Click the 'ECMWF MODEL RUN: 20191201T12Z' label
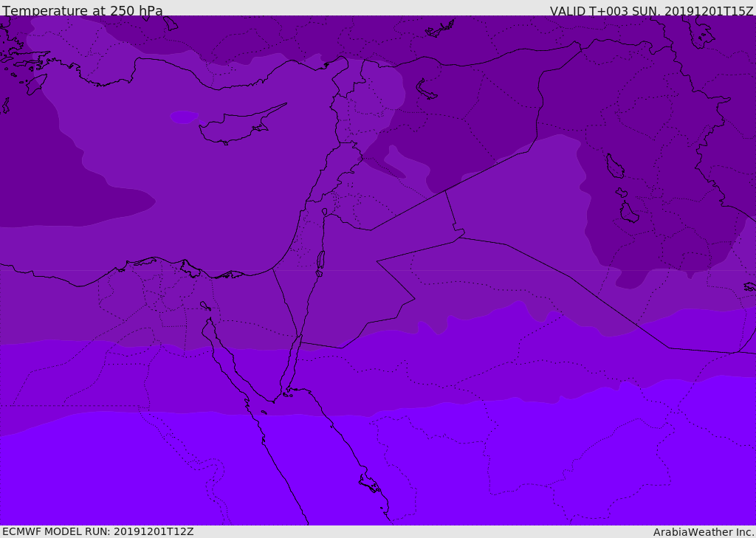Image resolution: width=756 pixels, height=538 pixels. 98,531
